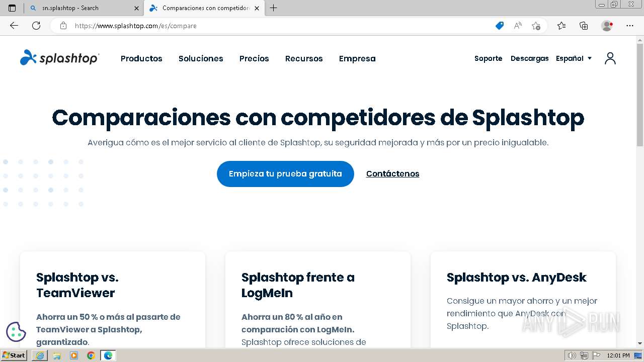Click the Soporte link
Viewport: 644px width, 362px height.
pyautogui.click(x=489, y=58)
